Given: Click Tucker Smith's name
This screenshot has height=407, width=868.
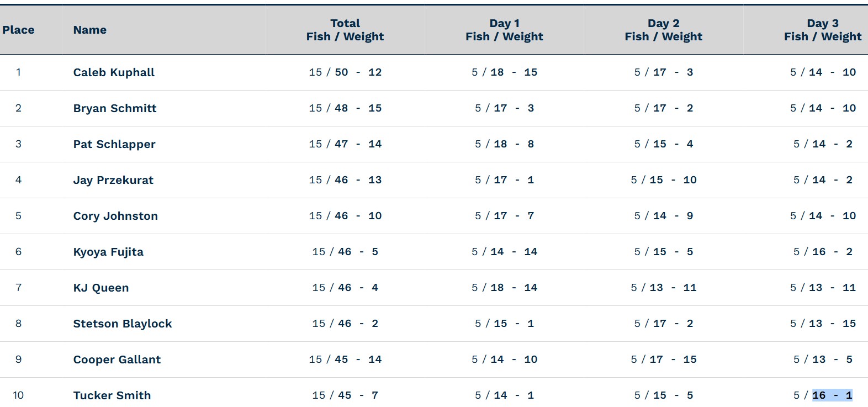Looking at the screenshot, I should tap(112, 395).
